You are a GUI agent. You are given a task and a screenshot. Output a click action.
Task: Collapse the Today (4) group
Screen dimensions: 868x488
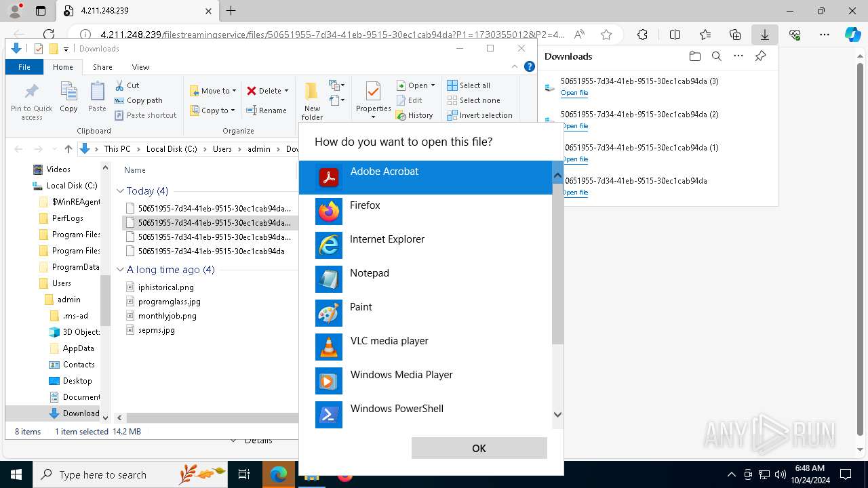(x=120, y=191)
